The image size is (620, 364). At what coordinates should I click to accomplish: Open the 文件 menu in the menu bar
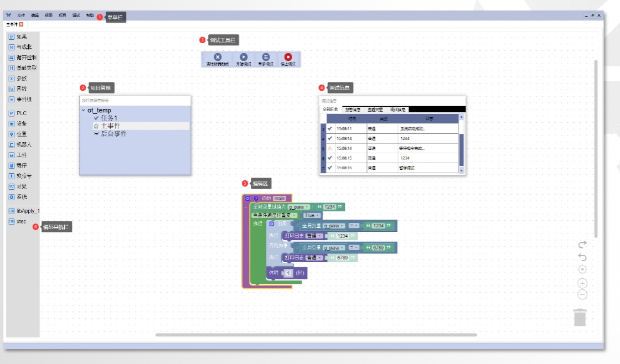point(21,15)
